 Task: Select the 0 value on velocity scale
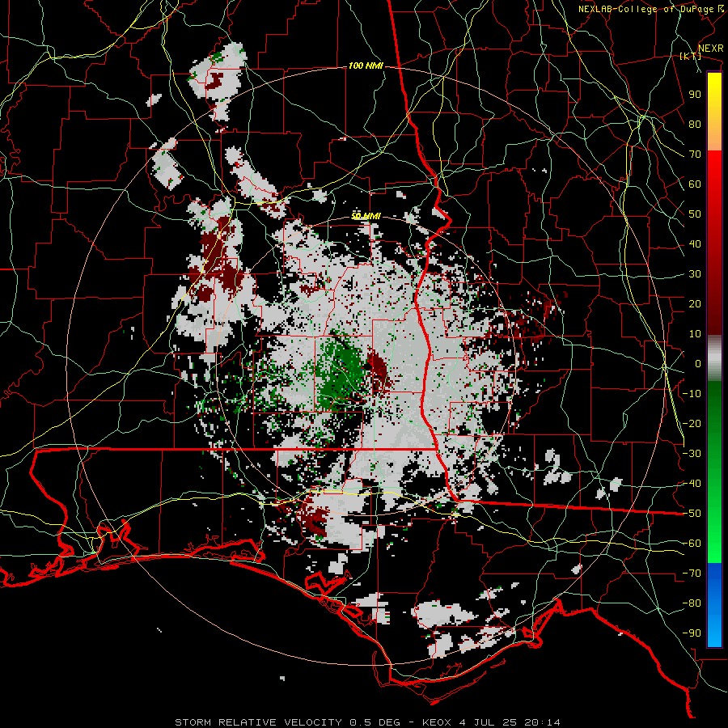coord(698,364)
